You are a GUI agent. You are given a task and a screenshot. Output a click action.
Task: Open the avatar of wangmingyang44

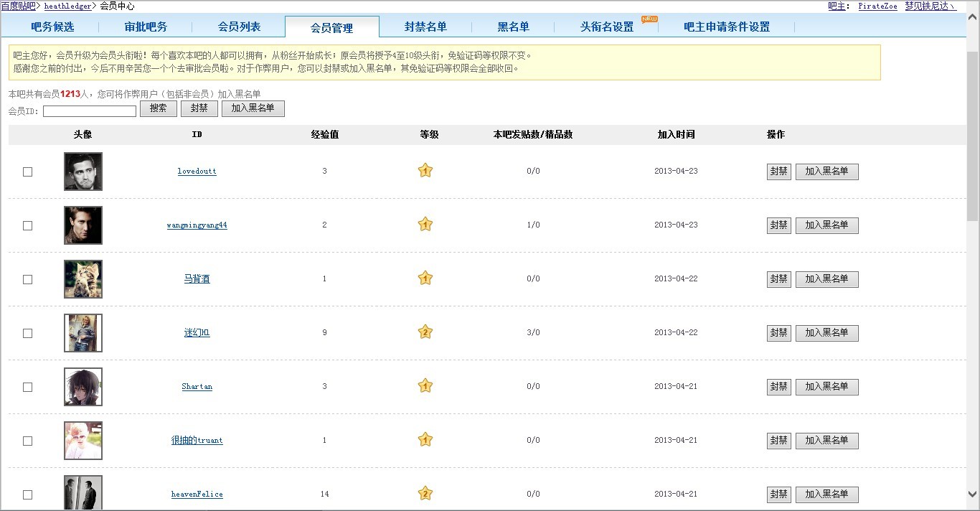pyautogui.click(x=83, y=225)
